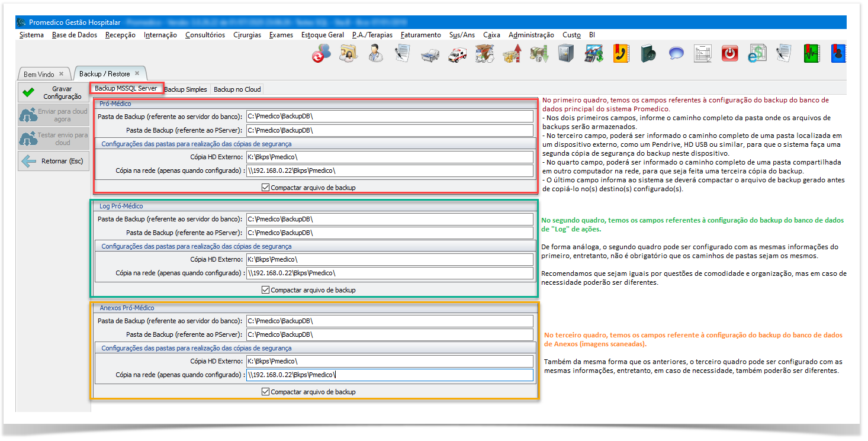Click the doctor icon in toolbar
This screenshot has height=441, width=868.
click(375, 53)
